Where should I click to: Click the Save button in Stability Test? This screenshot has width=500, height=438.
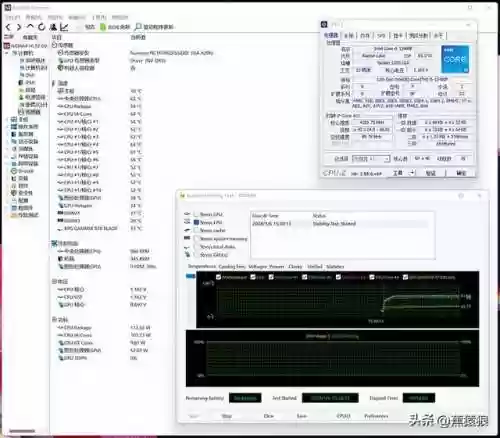301,416
